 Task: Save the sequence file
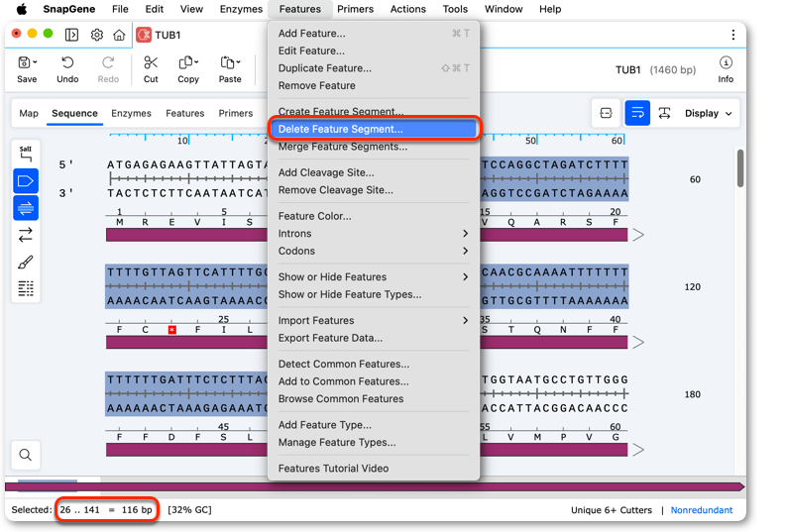pos(27,69)
